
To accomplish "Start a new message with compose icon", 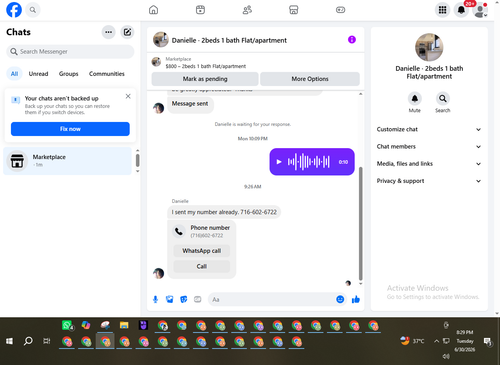I will coord(127,32).
